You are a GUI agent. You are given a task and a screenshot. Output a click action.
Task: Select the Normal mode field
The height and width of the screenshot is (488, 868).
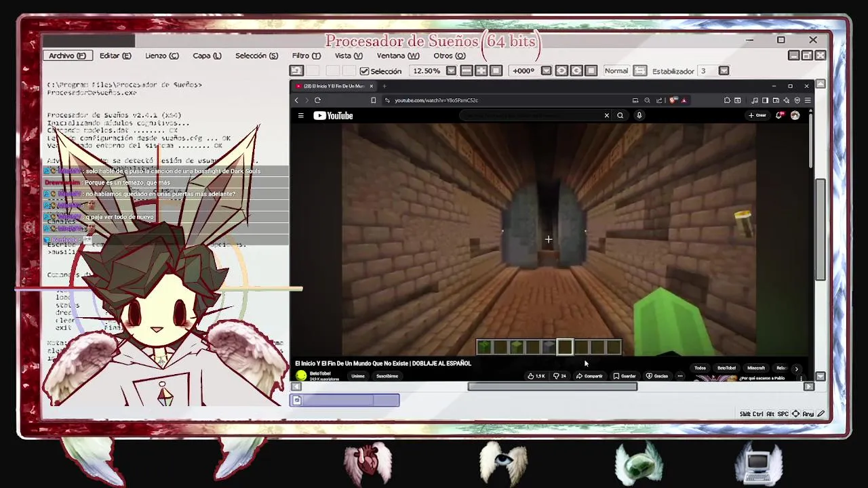[616, 70]
